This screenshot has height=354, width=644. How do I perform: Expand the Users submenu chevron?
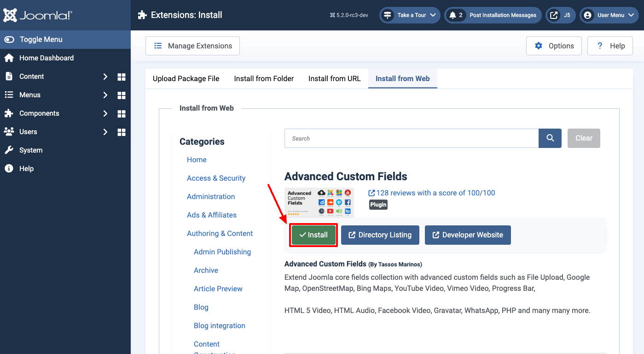[105, 132]
